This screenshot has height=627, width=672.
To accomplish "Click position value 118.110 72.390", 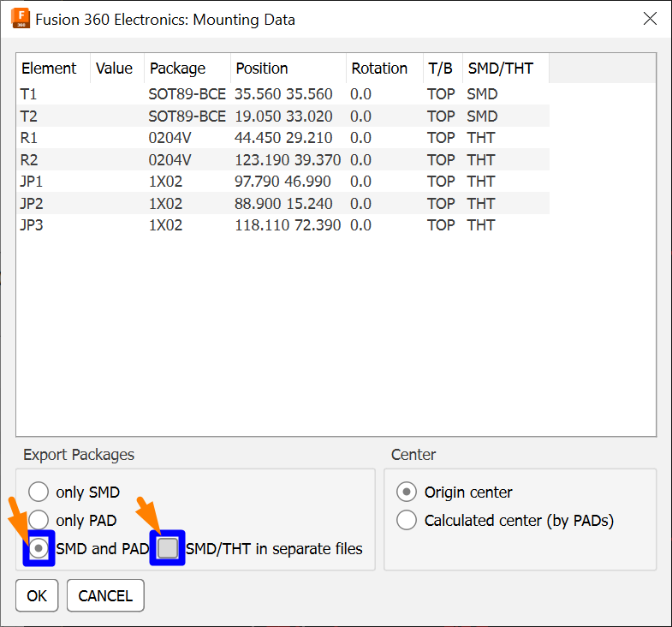I will pos(288,225).
